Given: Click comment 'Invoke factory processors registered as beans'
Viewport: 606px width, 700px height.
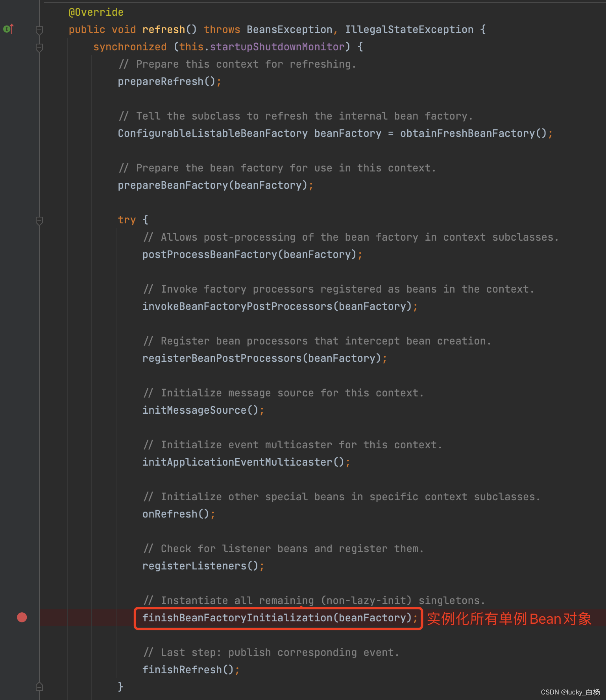Looking at the screenshot, I should pos(339,289).
